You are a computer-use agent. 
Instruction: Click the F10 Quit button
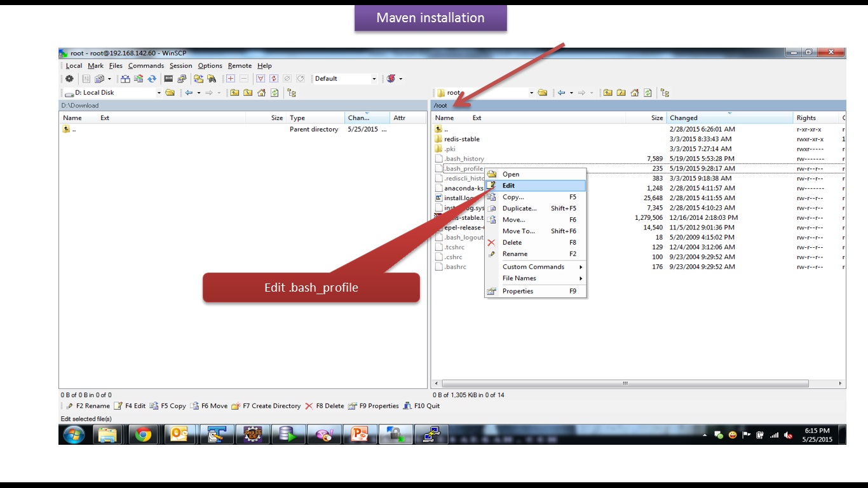click(421, 406)
